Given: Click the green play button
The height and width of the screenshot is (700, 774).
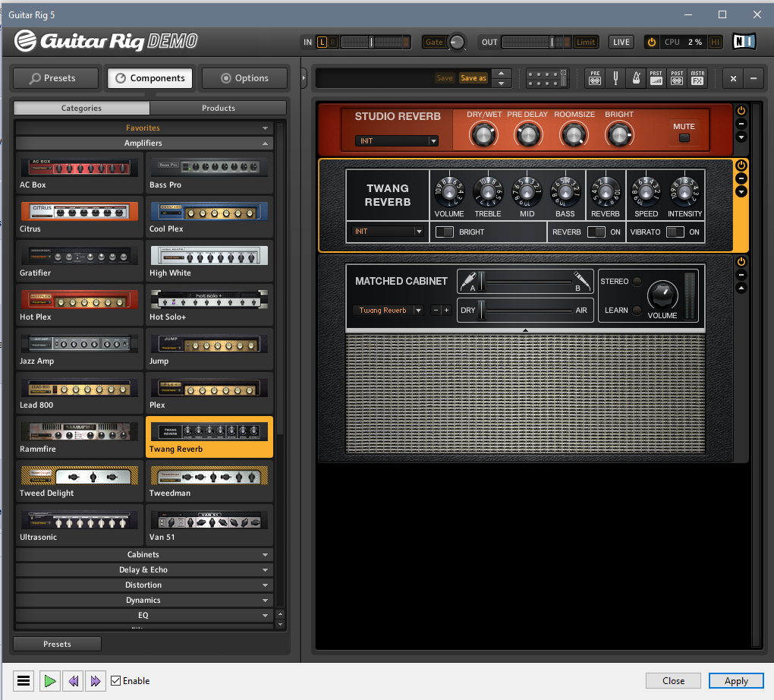Looking at the screenshot, I should 50,681.
